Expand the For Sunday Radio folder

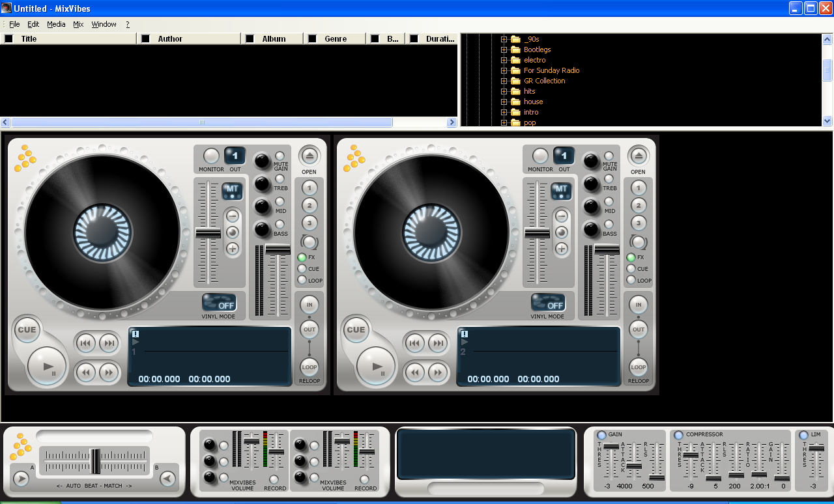point(504,70)
